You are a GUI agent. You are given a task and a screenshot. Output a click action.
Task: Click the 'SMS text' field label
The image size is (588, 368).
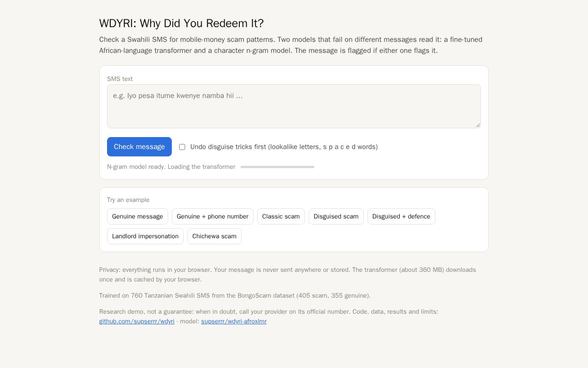click(x=120, y=79)
